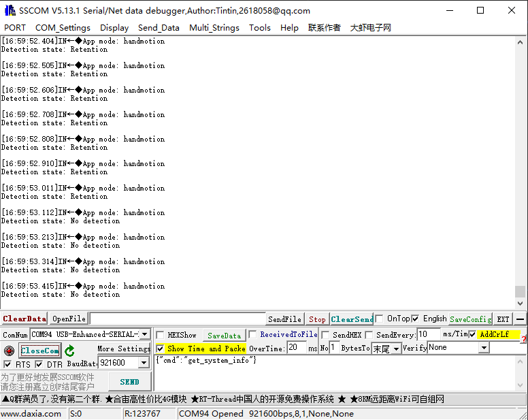
Task: Open the BaudRate dropdown
Action: tap(144, 364)
